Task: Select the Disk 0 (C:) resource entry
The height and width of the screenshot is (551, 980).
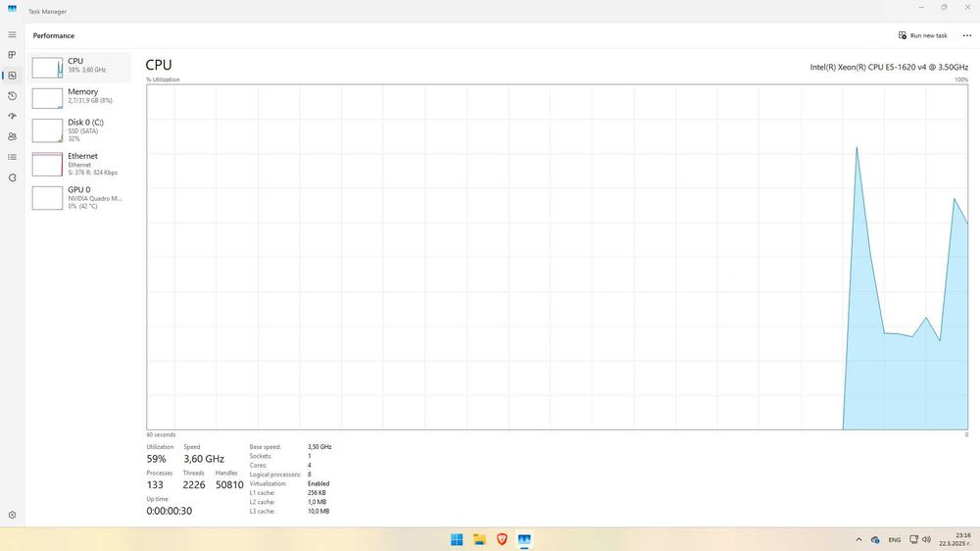Action: click(x=79, y=130)
